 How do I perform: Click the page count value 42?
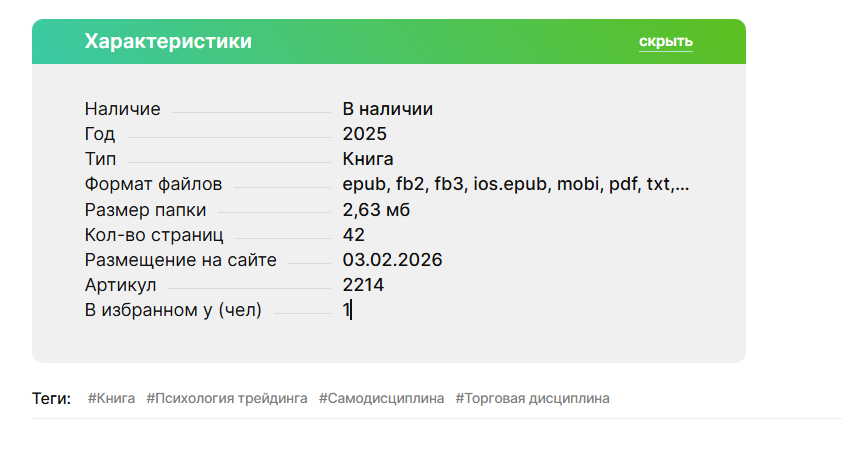pyautogui.click(x=353, y=235)
